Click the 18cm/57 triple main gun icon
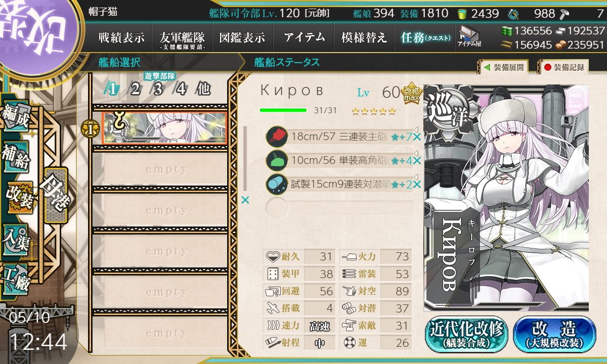 [x=277, y=136]
